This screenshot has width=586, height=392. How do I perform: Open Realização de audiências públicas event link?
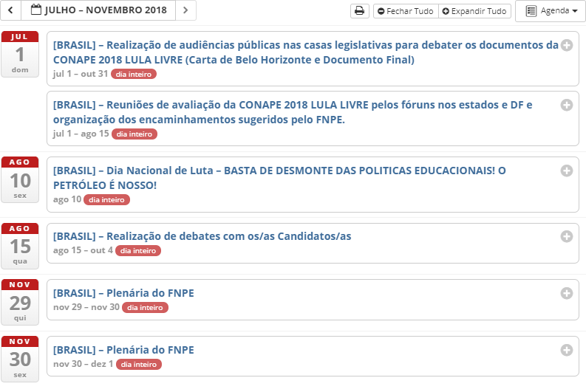pyautogui.click(x=306, y=52)
